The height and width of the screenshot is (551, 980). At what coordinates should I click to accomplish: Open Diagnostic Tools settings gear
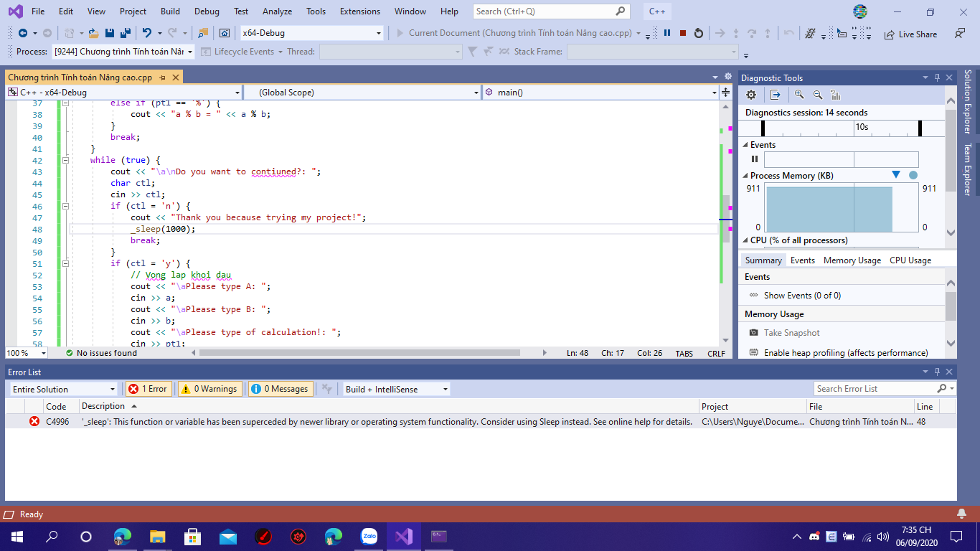(751, 95)
